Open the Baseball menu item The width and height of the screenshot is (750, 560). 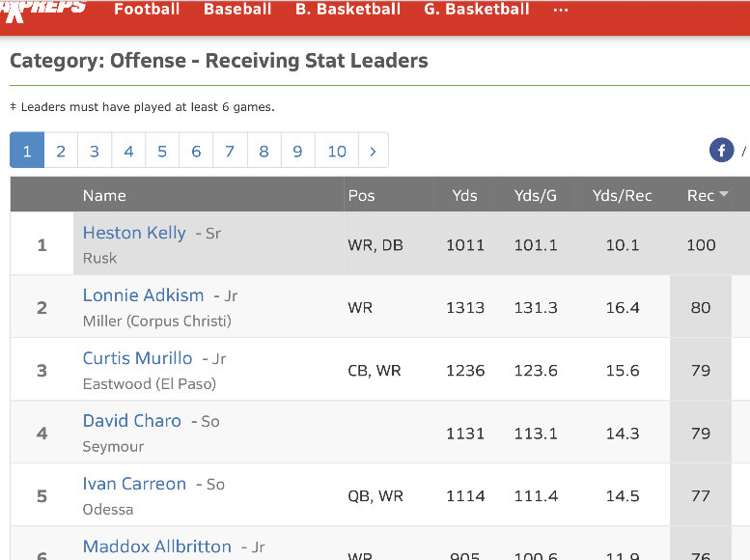click(237, 10)
